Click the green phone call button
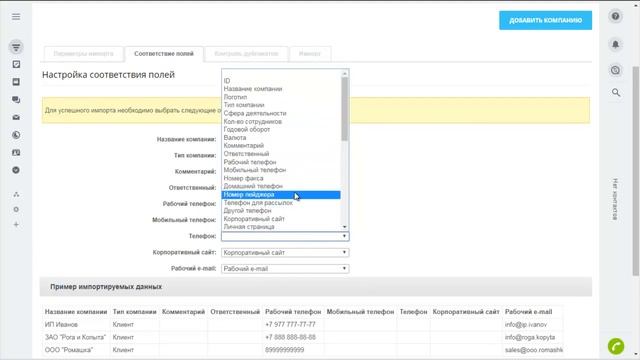Screen dimensions: 640x360 (616, 346)
